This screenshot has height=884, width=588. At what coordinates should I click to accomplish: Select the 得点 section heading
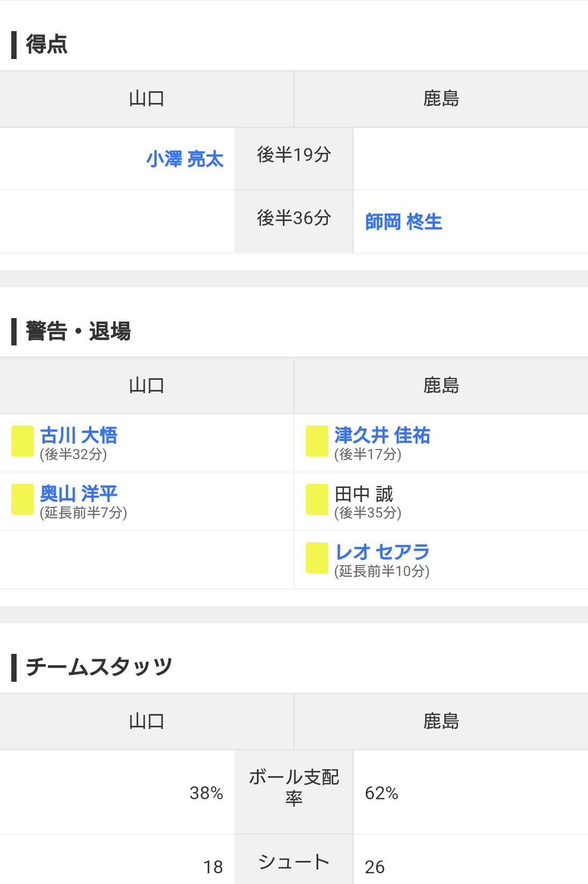click(47, 45)
